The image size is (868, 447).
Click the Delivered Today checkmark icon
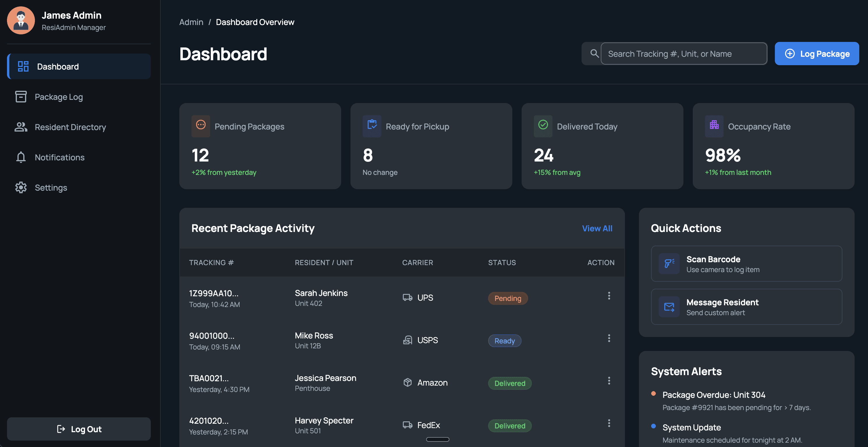[x=543, y=126]
